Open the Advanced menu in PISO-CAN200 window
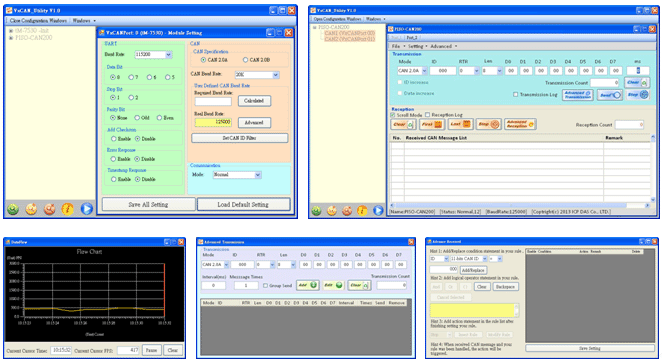 [x=443, y=46]
